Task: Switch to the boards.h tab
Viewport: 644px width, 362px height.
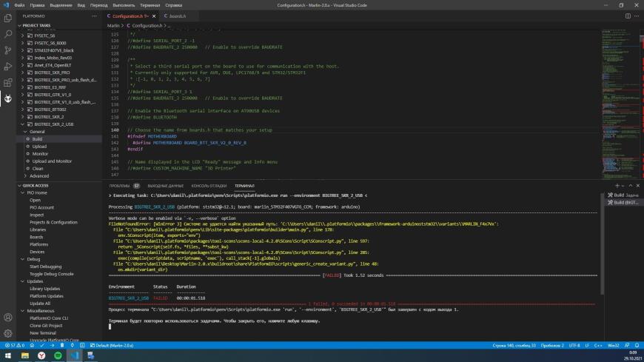Action: tap(178, 16)
